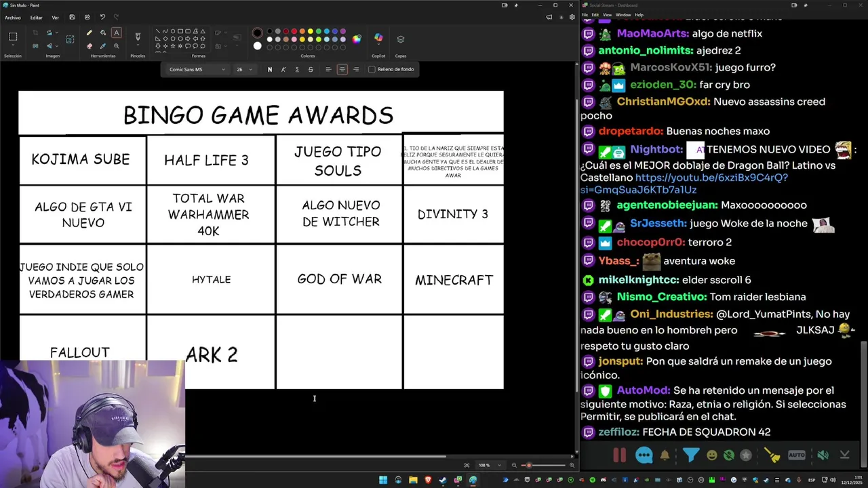The height and width of the screenshot is (488, 868).
Task: Open the Comic Sans MS font dropdown
Action: [x=197, y=69]
